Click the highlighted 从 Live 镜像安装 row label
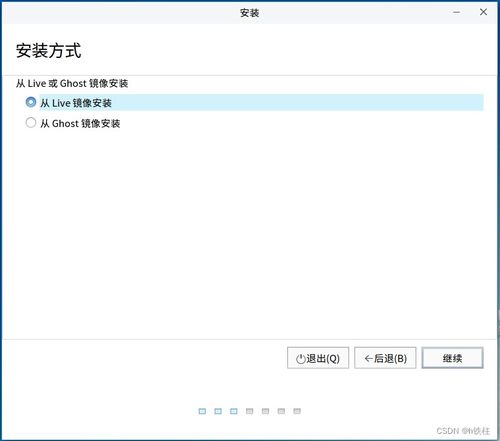 (x=76, y=103)
